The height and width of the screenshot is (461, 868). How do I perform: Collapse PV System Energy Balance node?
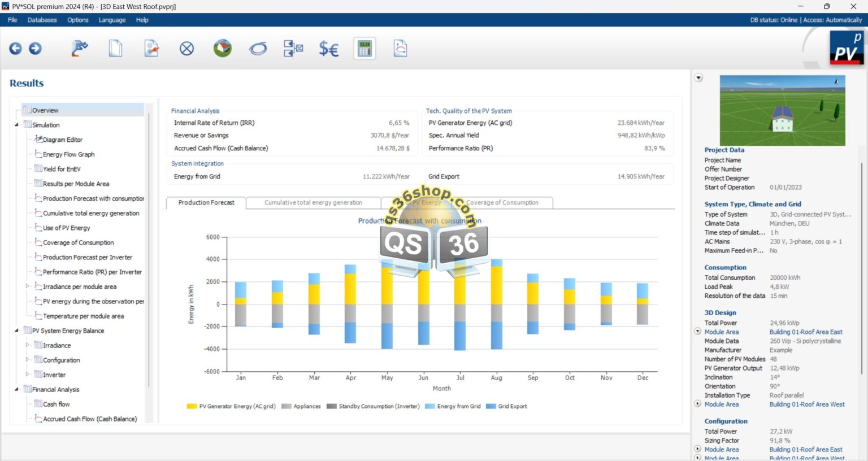[x=16, y=330]
